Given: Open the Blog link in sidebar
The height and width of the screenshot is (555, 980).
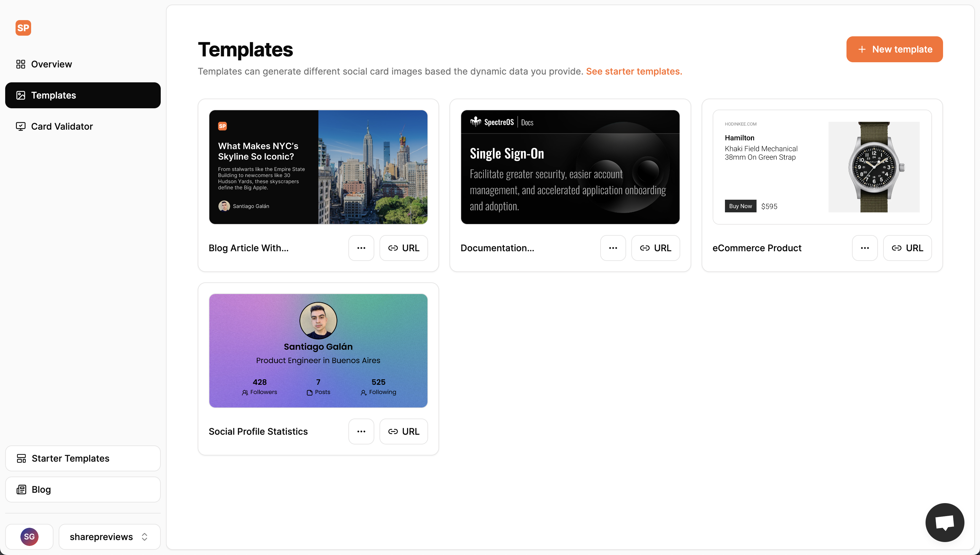Looking at the screenshot, I should pyautogui.click(x=83, y=490).
